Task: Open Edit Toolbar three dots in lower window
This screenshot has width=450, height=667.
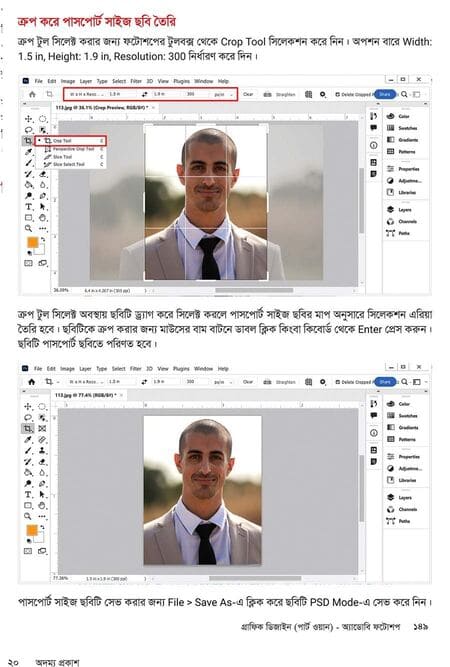Action: 43,516
